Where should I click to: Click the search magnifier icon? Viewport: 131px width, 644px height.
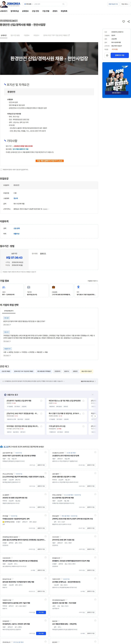63,4
